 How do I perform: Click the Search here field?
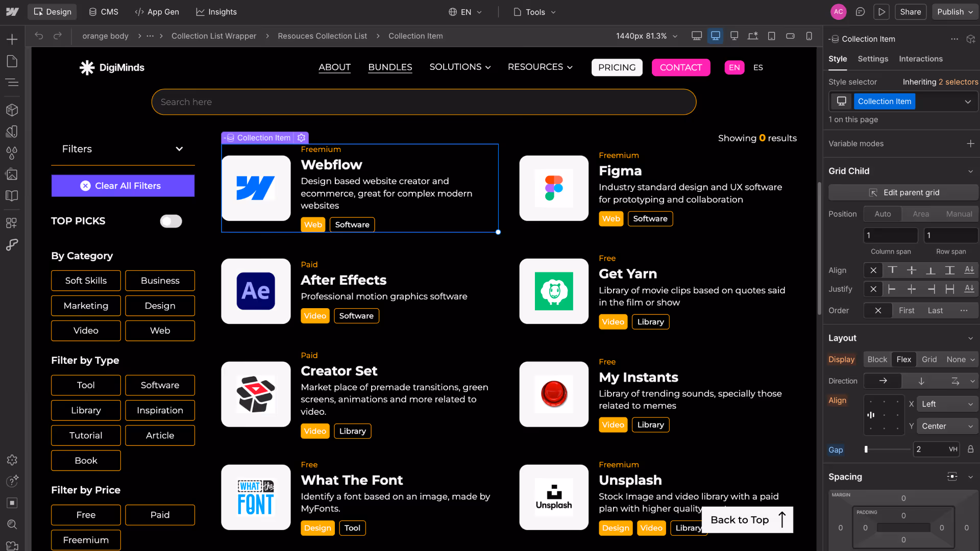(424, 102)
